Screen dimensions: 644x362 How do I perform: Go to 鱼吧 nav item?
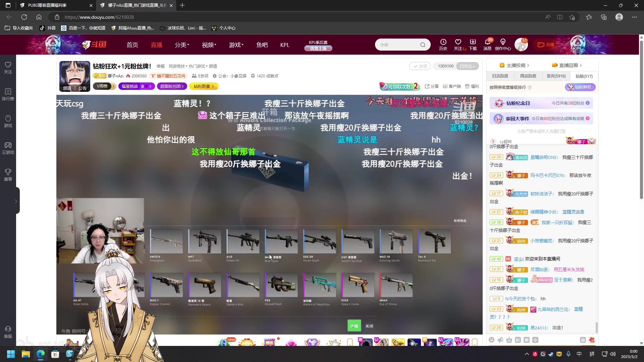click(x=262, y=45)
